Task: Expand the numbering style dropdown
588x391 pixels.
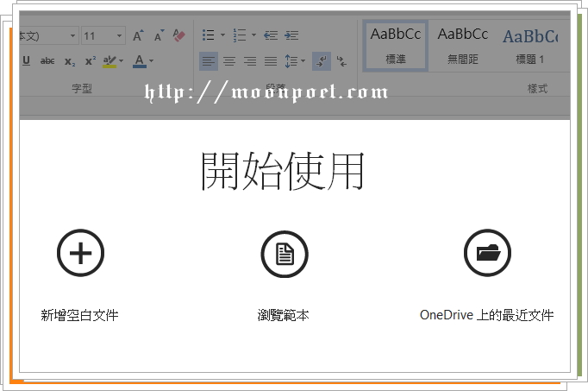Action: 253,35
